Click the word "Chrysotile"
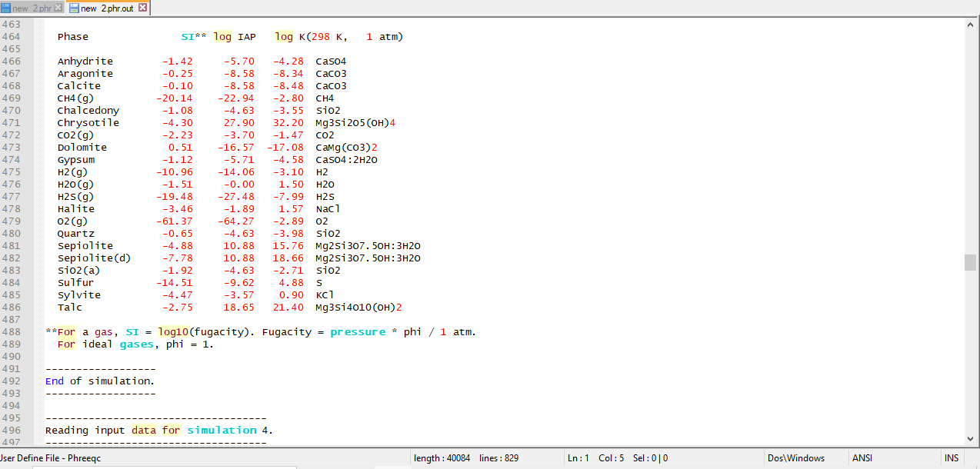 click(x=88, y=123)
